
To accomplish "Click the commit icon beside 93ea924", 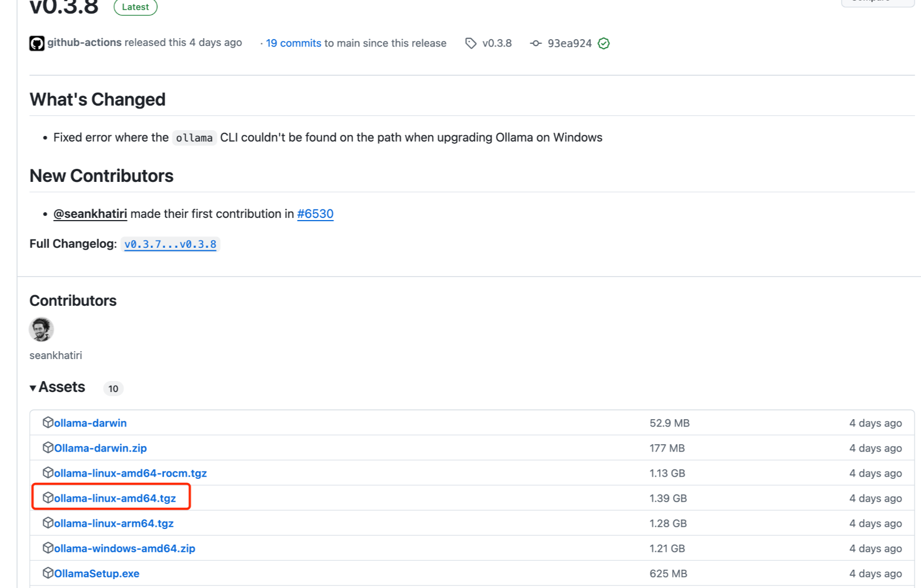I will pos(536,43).
